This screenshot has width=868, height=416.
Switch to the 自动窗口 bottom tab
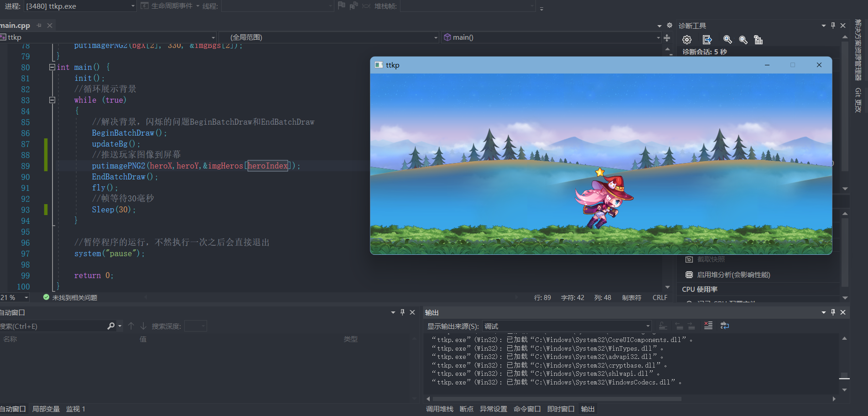tap(12, 409)
